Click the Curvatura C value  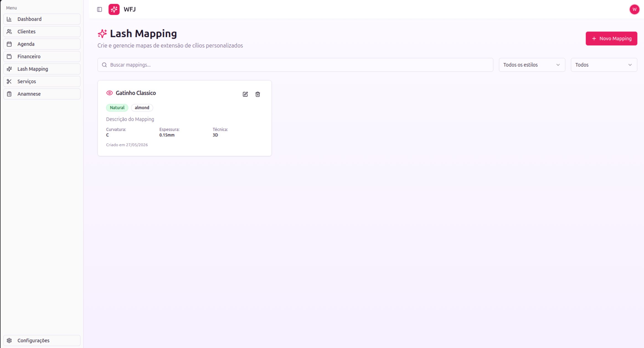tap(107, 135)
